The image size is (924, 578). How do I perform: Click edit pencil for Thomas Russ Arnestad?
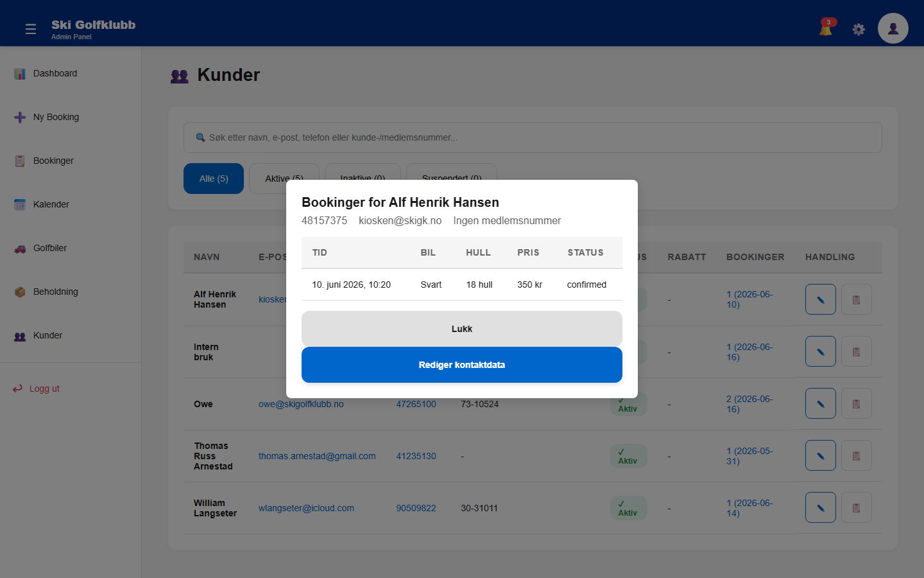click(820, 455)
